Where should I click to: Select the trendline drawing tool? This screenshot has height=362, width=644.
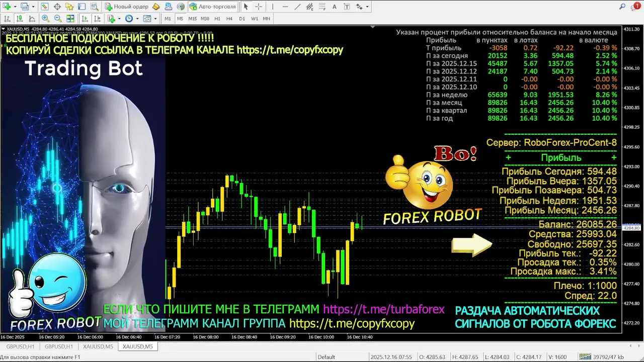[297, 7]
